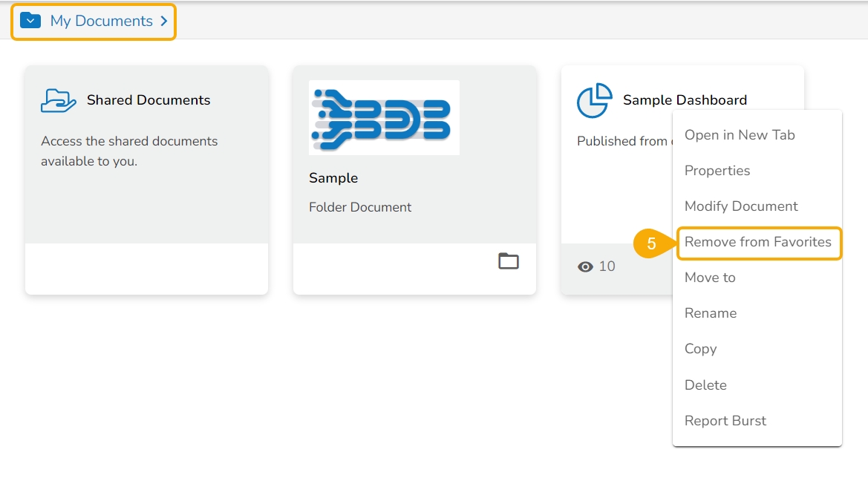This screenshot has width=868, height=481.
Task: Choose Delete in the context menu
Action: (x=705, y=385)
